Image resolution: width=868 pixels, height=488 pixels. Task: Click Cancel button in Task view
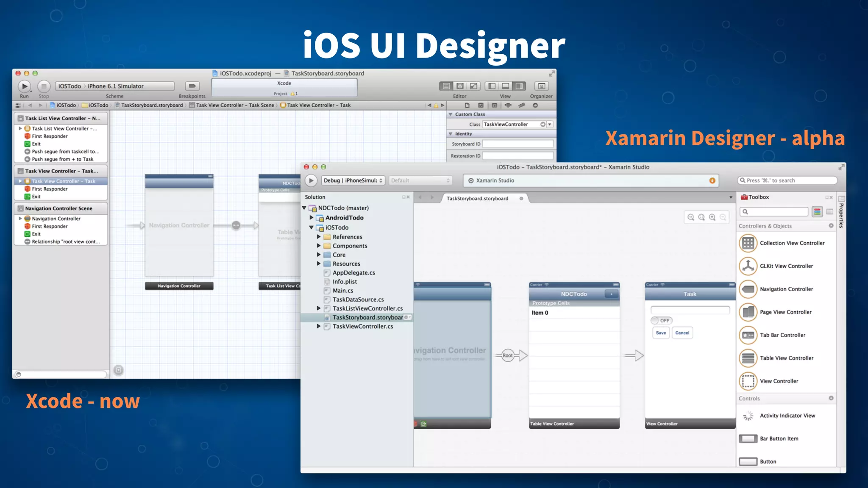(682, 333)
